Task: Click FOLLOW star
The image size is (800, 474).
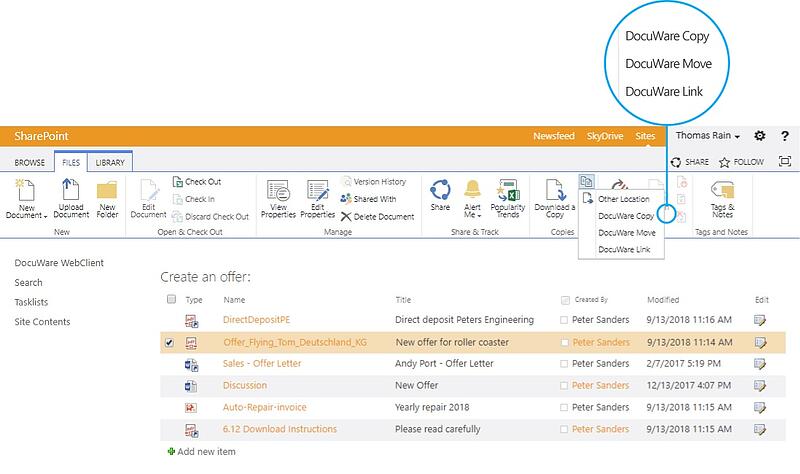Action: pos(724,162)
